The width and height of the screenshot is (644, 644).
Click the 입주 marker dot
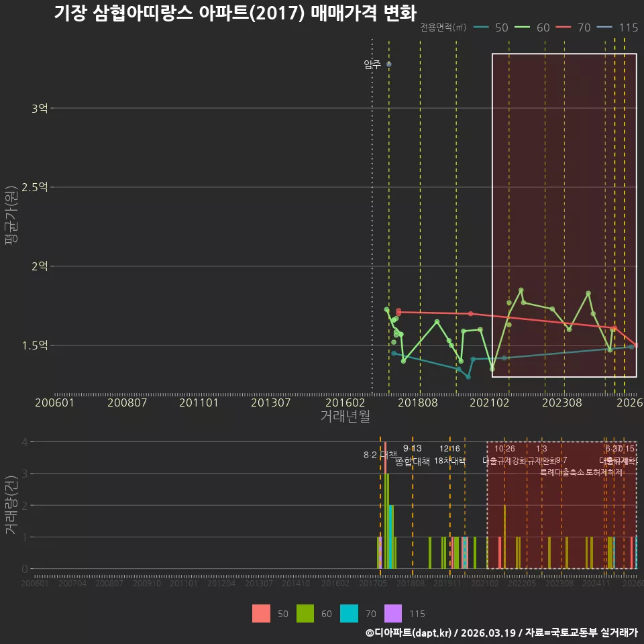tap(389, 64)
